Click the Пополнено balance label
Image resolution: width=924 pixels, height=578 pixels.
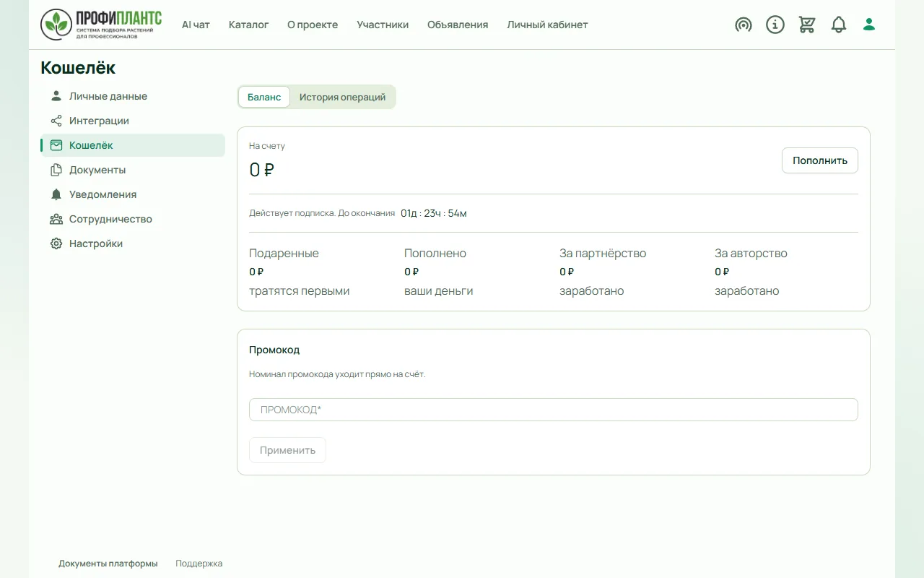(435, 254)
